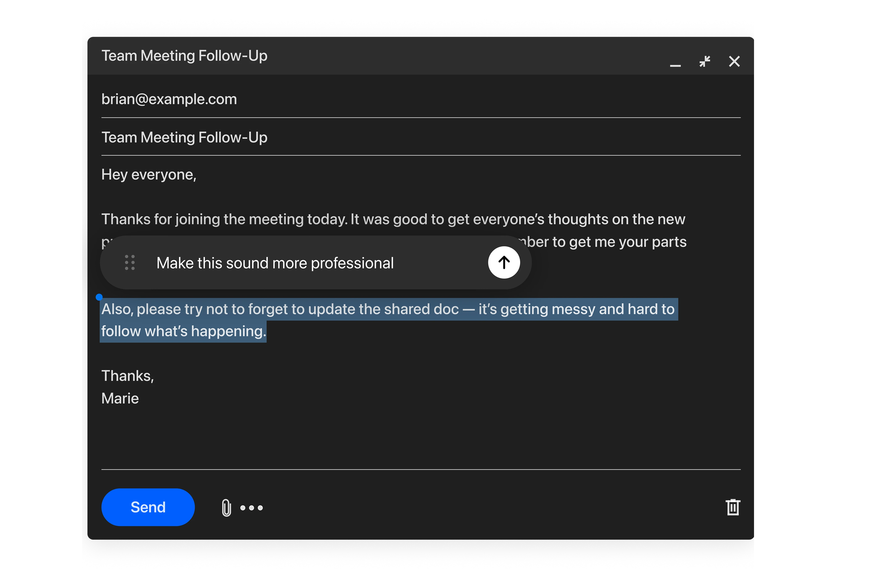Click the greeting line Hey everyone

pos(149,174)
